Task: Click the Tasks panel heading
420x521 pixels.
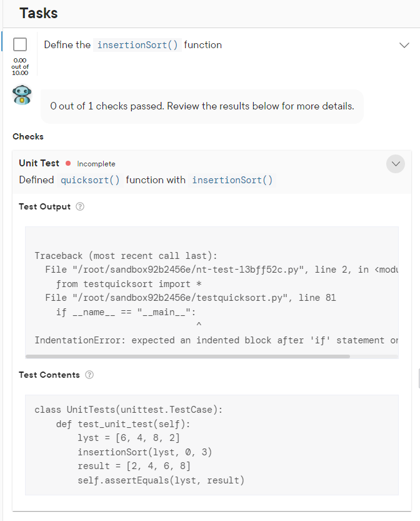Action: pyautogui.click(x=39, y=13)
